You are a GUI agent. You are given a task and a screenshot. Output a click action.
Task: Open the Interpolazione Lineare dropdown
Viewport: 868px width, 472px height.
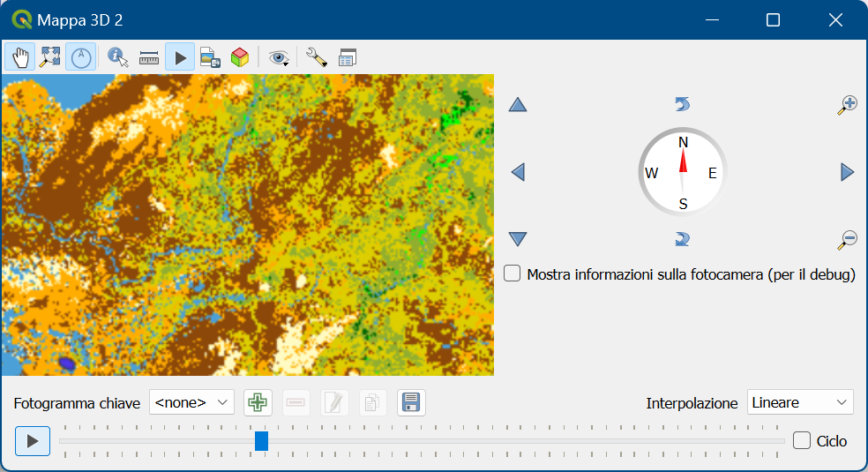click(x=800, y=402)
